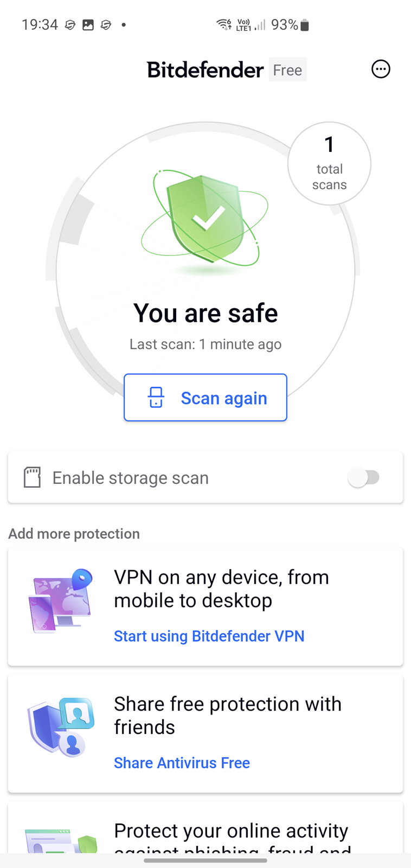
Task: Tap the share protection shield illustration
Action: coord(61,727)
